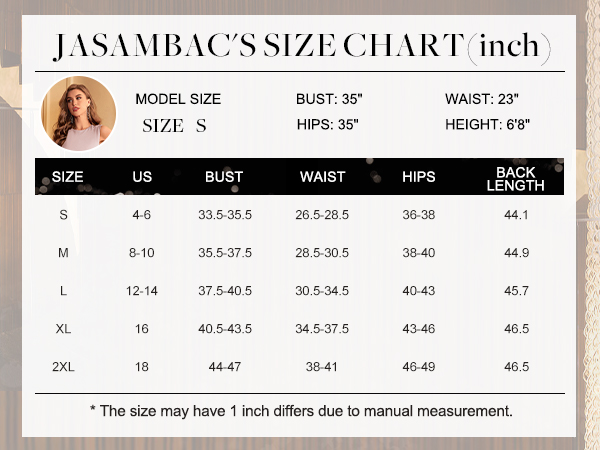
Task: Select the HIPS column header
Action: (419, 177)
